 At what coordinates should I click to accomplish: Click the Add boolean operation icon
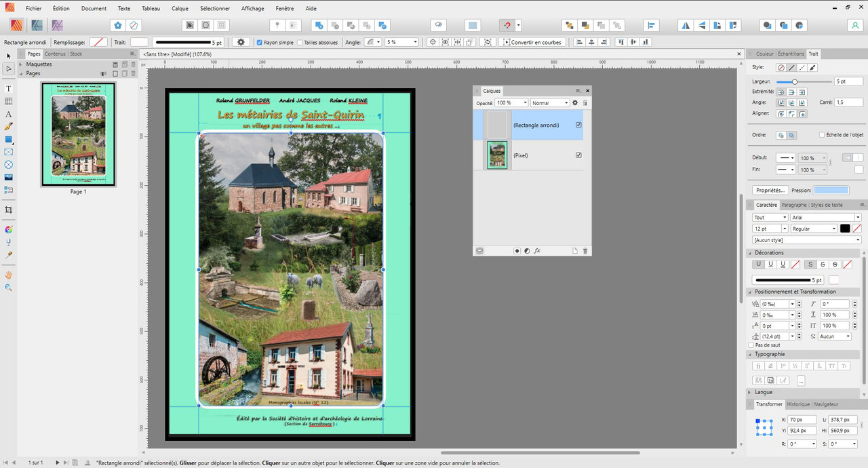click(319, 25)
